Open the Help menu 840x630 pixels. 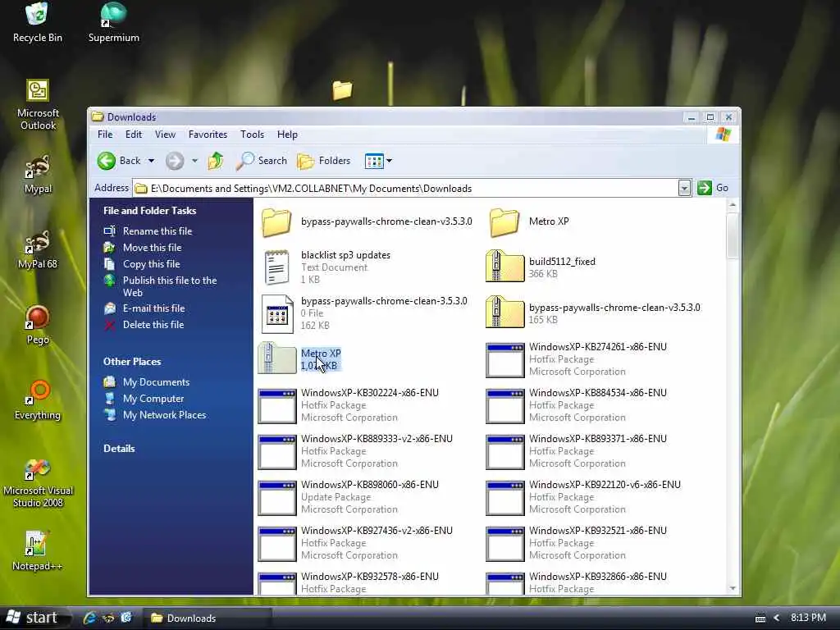pos(287,135)
